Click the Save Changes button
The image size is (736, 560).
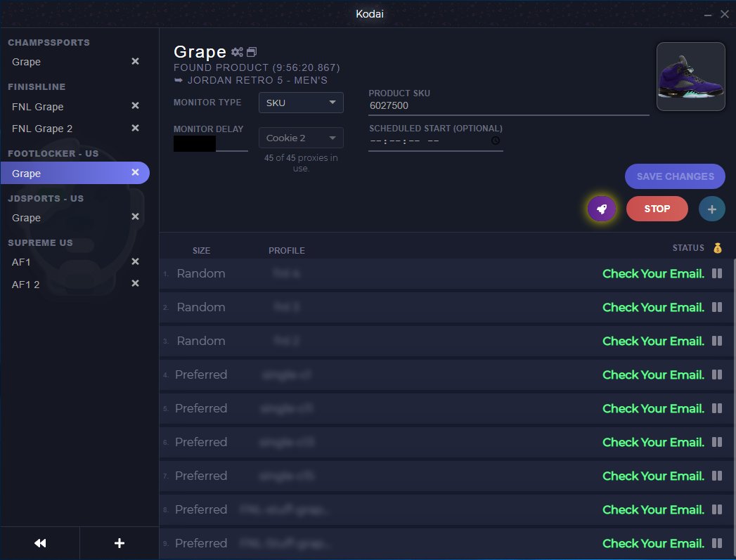tap(675, 176)
